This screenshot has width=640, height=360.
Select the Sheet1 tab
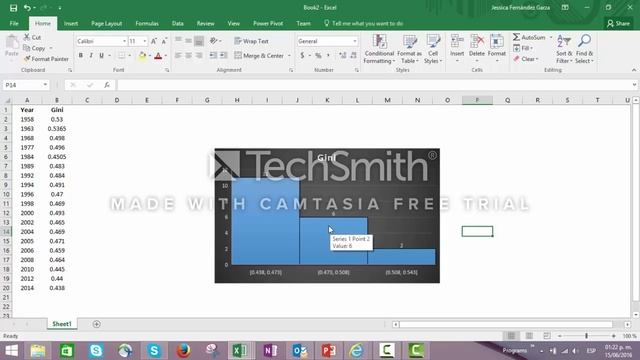pyautogui.click(x=62, y=324)
